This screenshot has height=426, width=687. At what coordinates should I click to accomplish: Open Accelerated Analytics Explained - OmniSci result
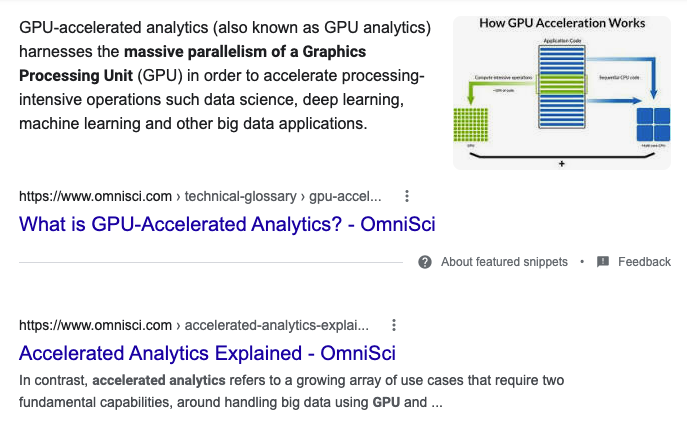[x=207, y=353]
